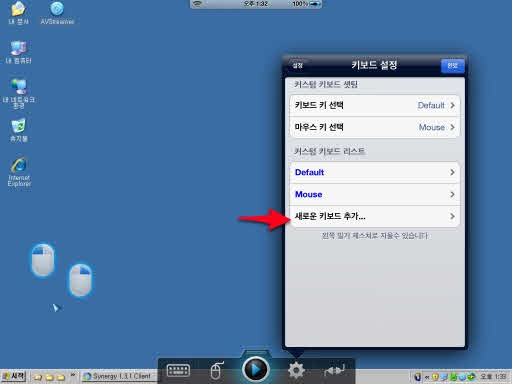The image size is (512, 384).
Task: Click the arrow keys icon in toolbar
Action: (x=334, y=369)
